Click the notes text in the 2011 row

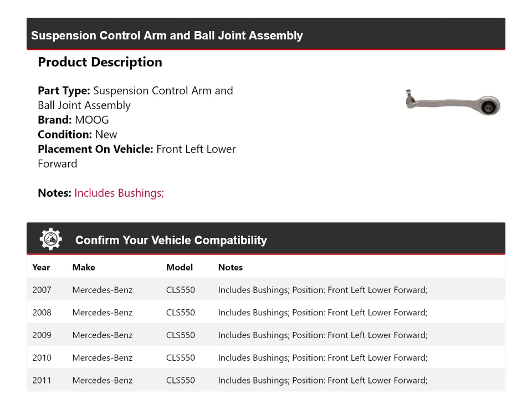pyautogui.click(x=323, y=381)
